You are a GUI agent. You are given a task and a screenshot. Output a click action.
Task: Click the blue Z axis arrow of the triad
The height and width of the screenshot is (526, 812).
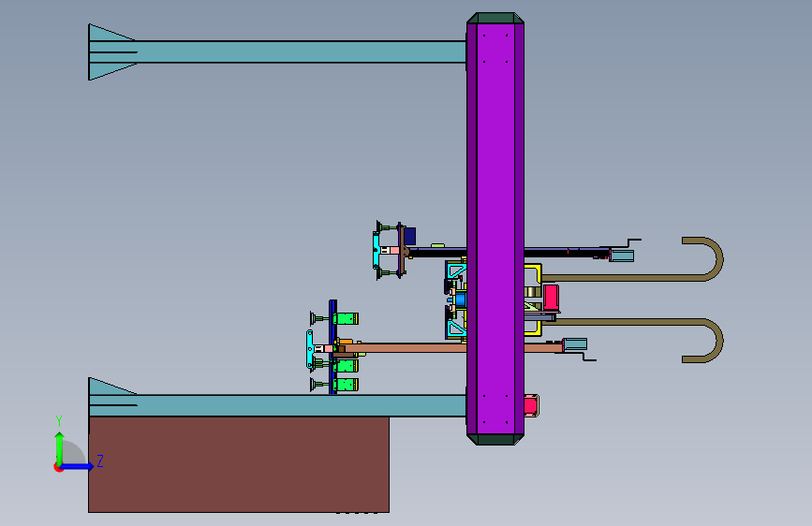[78, 466]
